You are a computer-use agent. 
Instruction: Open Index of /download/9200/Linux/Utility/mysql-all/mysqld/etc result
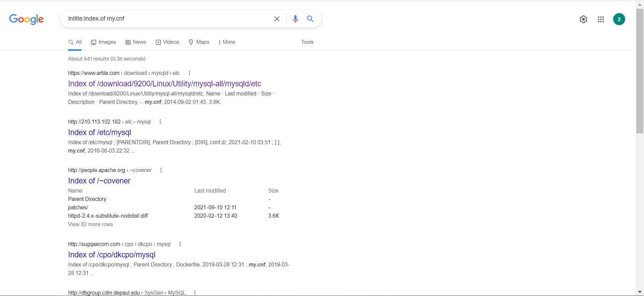tap(165, 84)
